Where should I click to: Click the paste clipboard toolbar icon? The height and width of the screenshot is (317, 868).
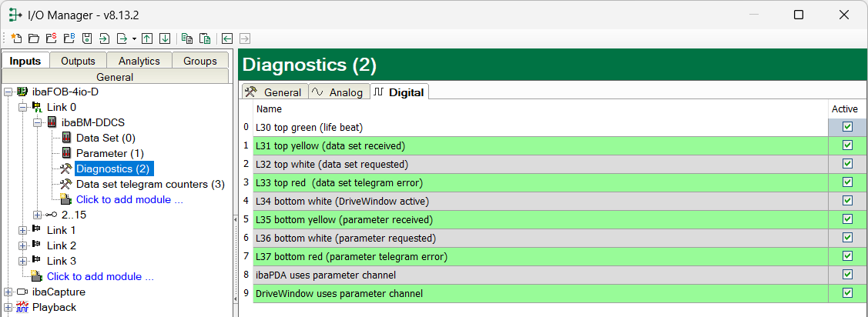click(x=205, y=38)
